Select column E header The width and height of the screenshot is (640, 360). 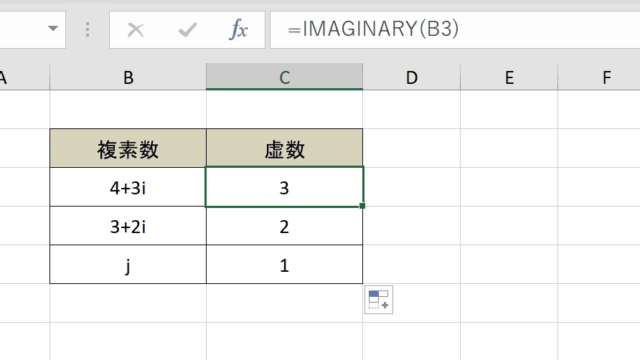click(x=509, y=77)
